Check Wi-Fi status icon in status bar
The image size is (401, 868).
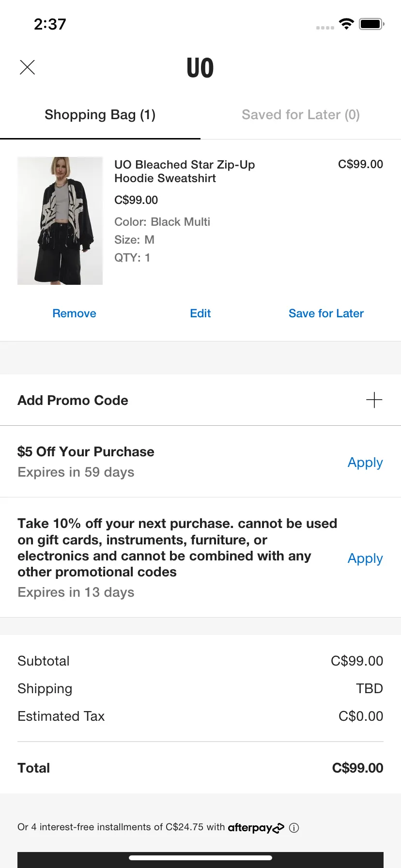(347, 24)
